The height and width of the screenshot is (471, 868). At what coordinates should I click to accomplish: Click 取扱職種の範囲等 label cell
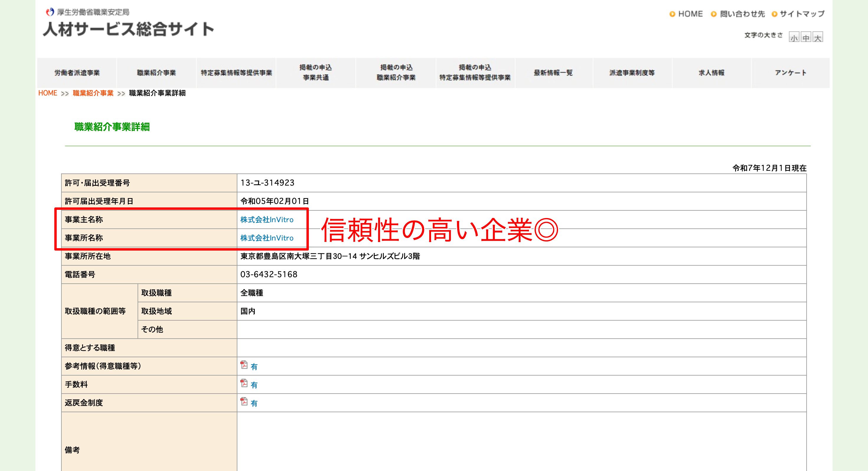click(x=100, y=311)
